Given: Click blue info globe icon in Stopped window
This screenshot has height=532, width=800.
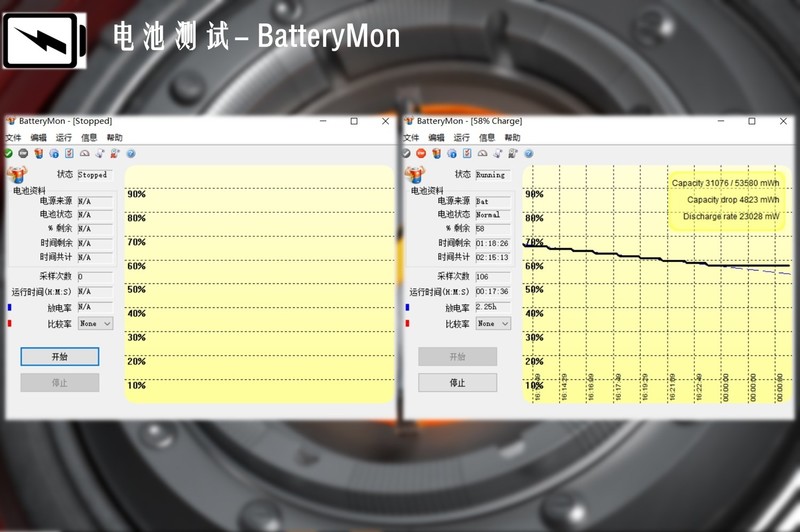Looking at the screenshot, I should (x=54, y=153).
